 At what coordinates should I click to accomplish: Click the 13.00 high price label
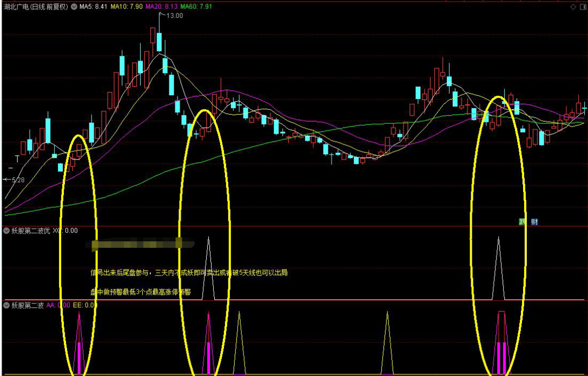[174, 15]
